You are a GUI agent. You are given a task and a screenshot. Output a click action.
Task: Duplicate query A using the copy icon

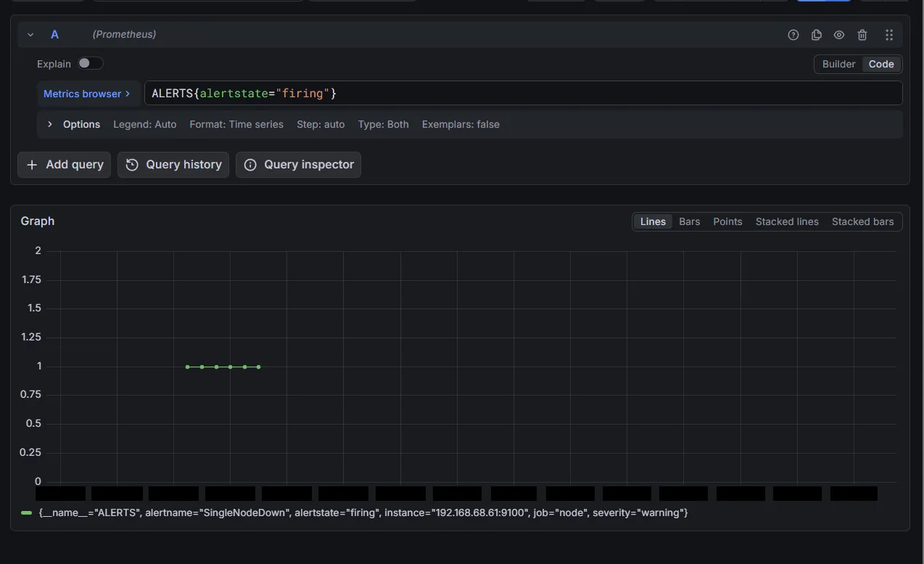click(x=817, y=35)
